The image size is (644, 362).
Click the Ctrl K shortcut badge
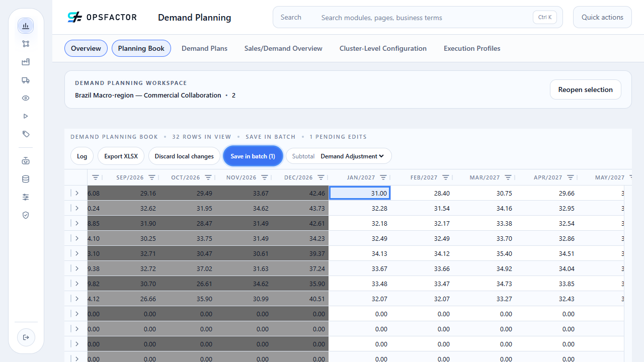(x=545, y=17)
